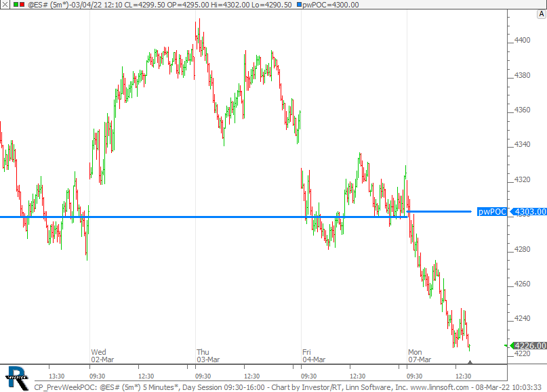Screen dimensions: 547x392
Task: Click the Mon 07-Mar date label
Action: click(420, 355)
